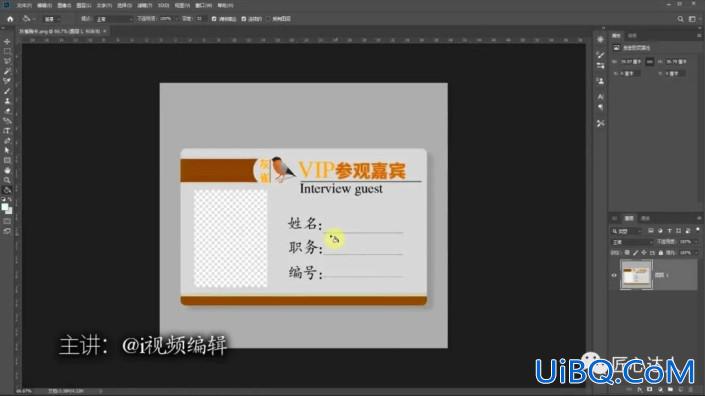Toggle lock all padlock
The width and height of the screenshot is (705, 396).
(660, 253)
